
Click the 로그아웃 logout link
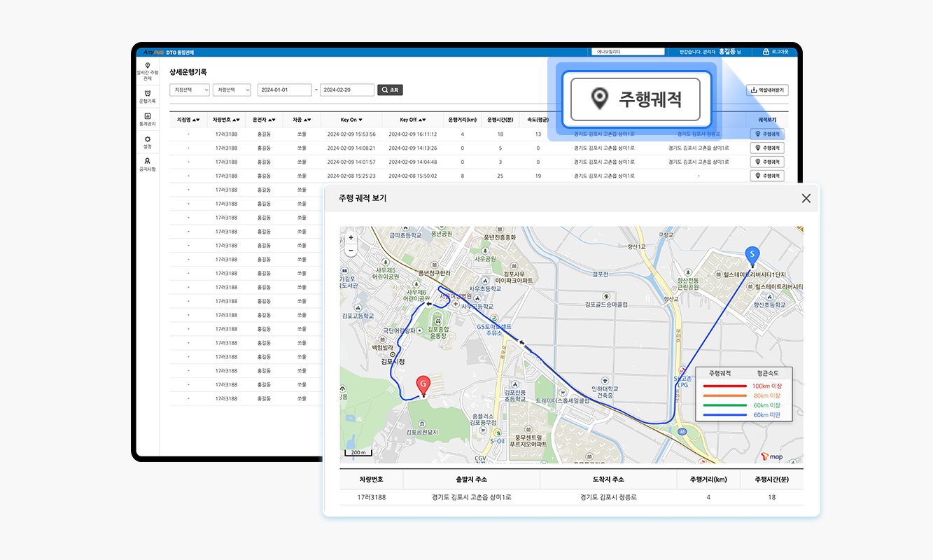click(x=776, y=52)
